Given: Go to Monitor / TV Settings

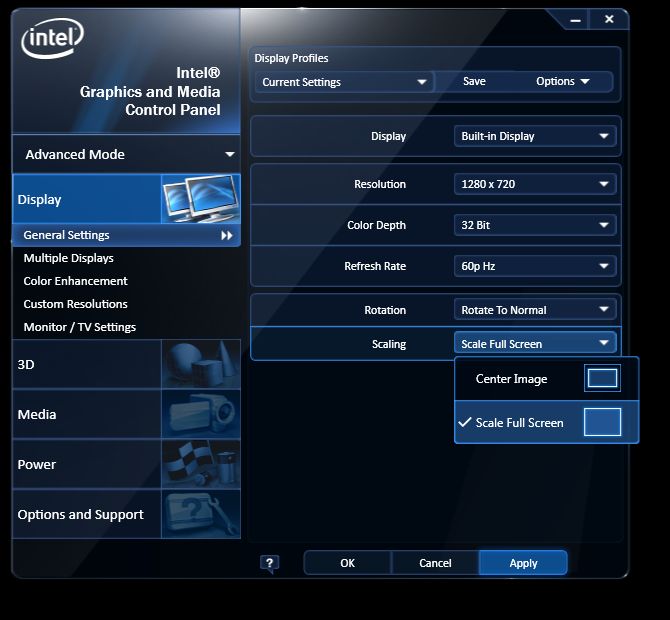Looking at the screenshot, I should (79, 327).
